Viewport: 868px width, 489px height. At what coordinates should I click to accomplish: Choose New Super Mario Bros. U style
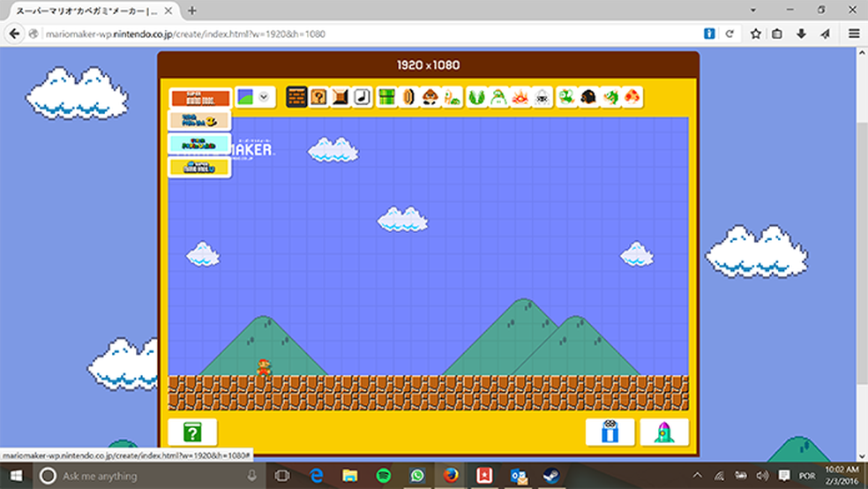[199, 167]
